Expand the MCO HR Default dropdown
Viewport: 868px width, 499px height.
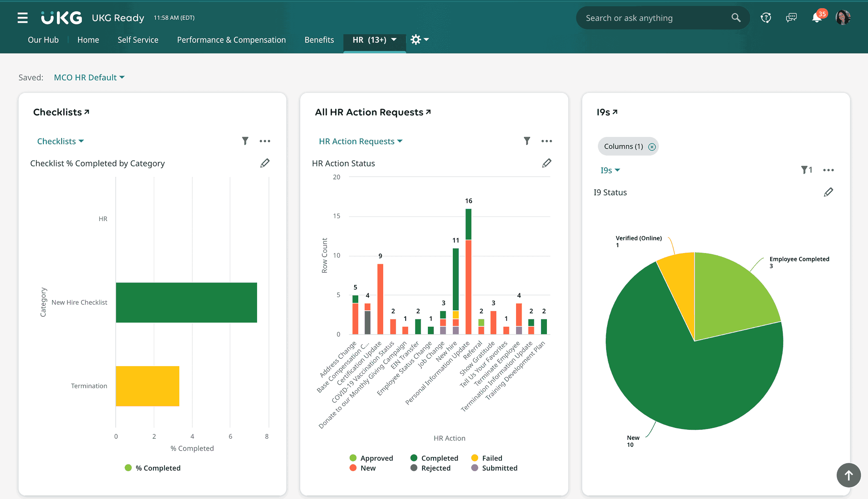click(89, 77)
